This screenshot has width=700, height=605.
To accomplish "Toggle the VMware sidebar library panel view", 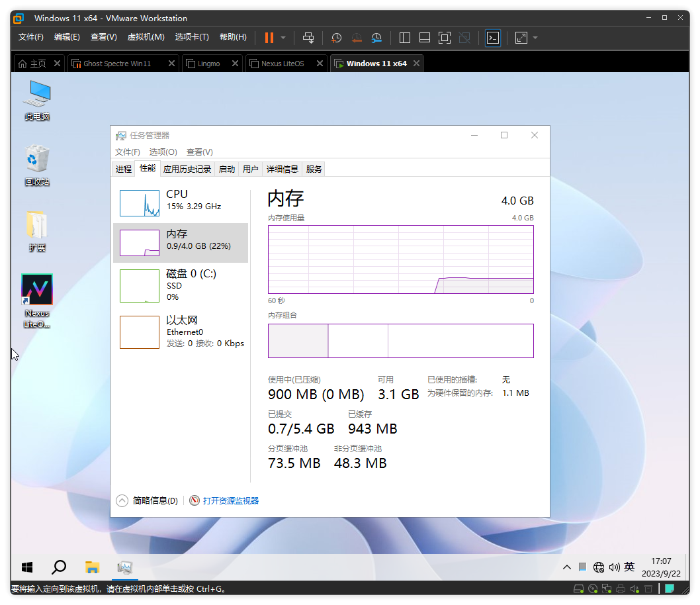I will click(x=406, y=38).
